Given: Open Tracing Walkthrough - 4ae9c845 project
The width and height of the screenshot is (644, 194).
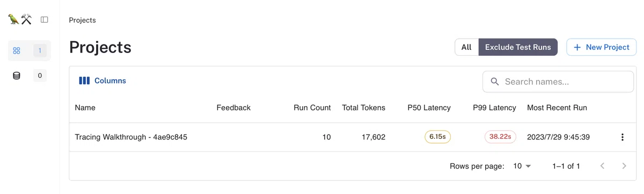Looking at the screenshot, I should pyautogui.click(x=131, y=137).
